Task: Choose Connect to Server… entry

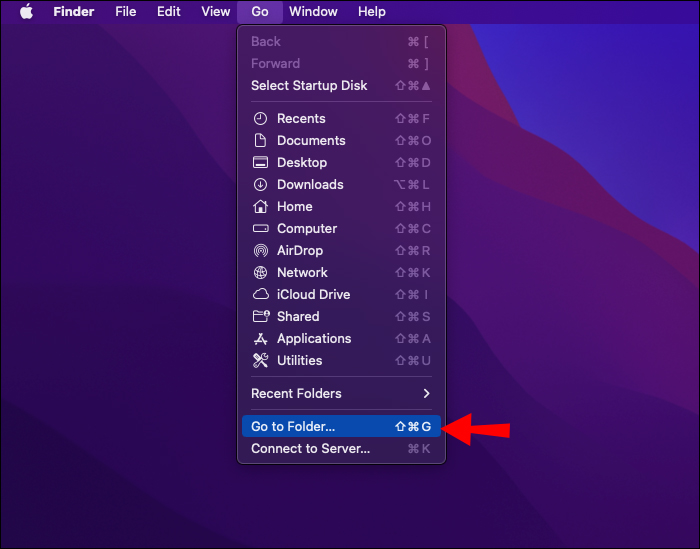Action: point(342,449)
